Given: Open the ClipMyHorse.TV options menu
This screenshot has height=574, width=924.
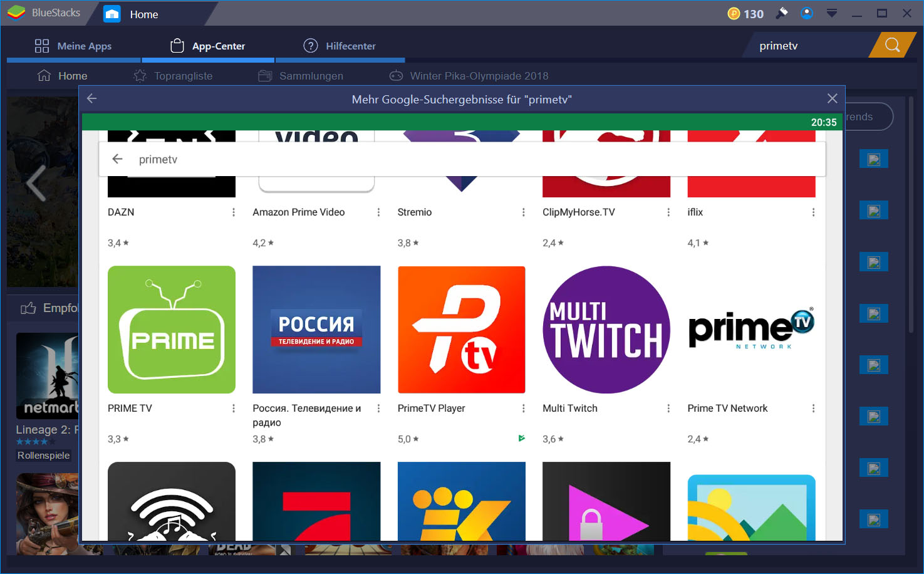Looking at the screenshot, I should pos(668,212).
